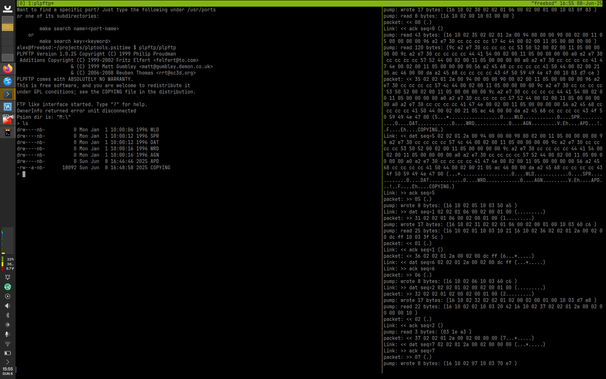Open the blue globe browser icon

tap(8, 82)
